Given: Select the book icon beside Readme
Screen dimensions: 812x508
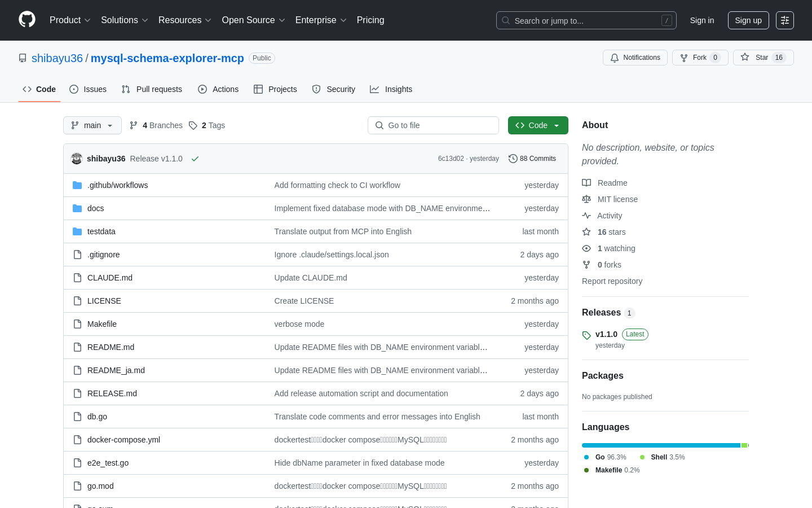Looking at the screenshot, I should 586,183.
